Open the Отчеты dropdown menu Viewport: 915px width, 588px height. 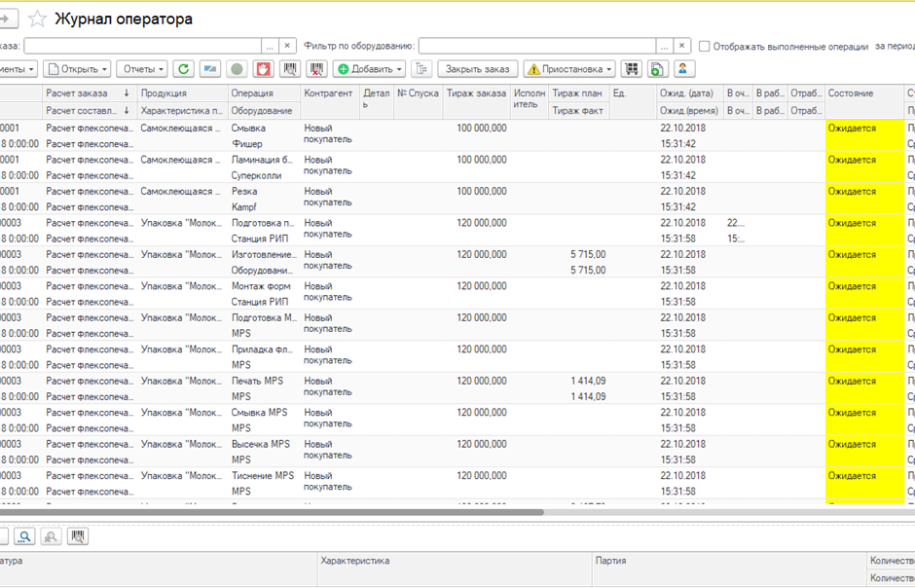coord(141,69)
